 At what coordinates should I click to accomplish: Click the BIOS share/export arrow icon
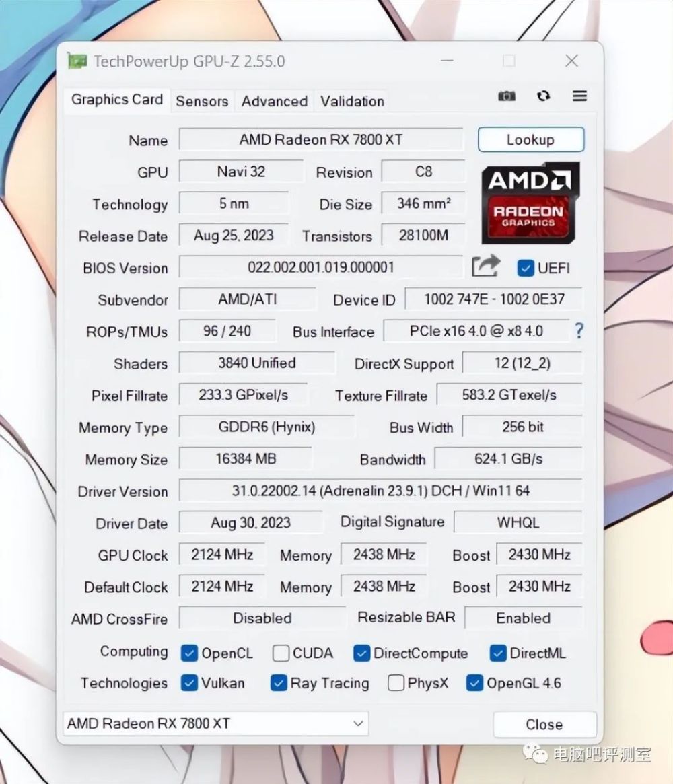[485, 266]
